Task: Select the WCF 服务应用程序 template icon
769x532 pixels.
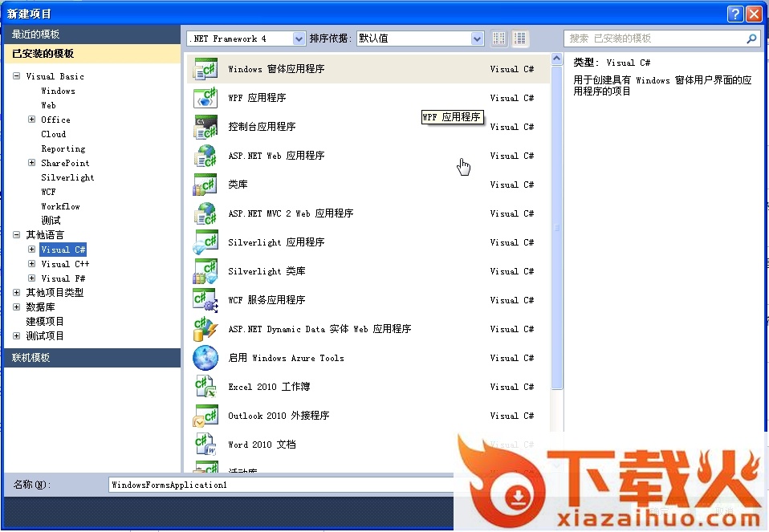Action: (x=205, y=300)
